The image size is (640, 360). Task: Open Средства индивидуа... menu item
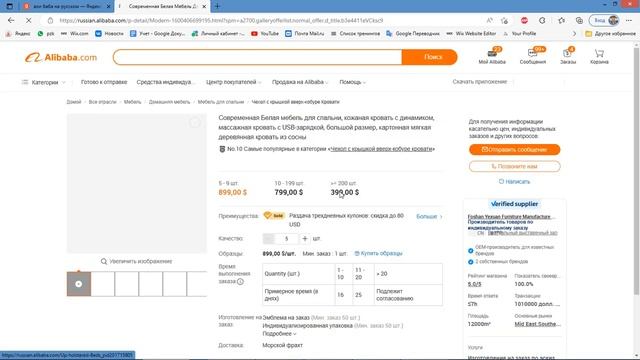pyautogui.click(x=165, y=82)
